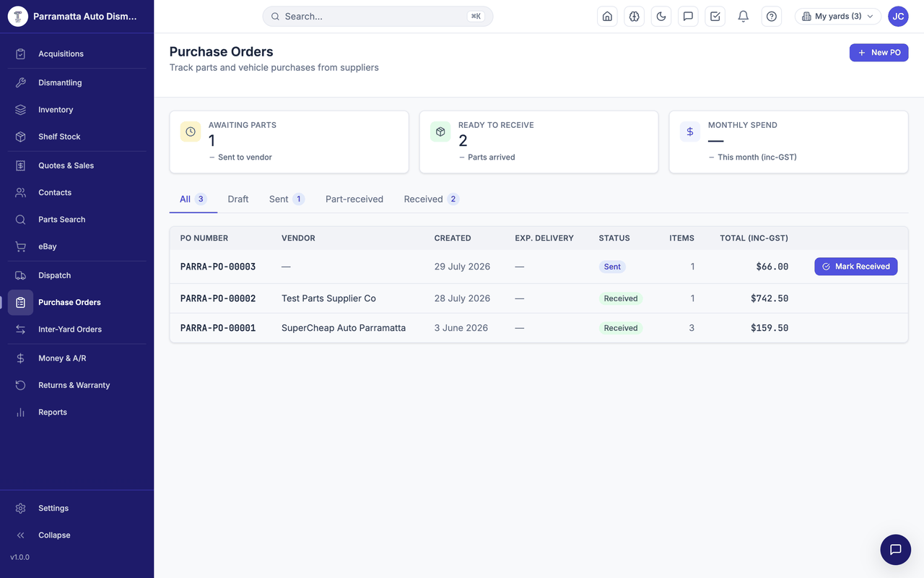Open the Acquisitions sidebar icon
Screen dimensions: 924x578
(20, 53)
